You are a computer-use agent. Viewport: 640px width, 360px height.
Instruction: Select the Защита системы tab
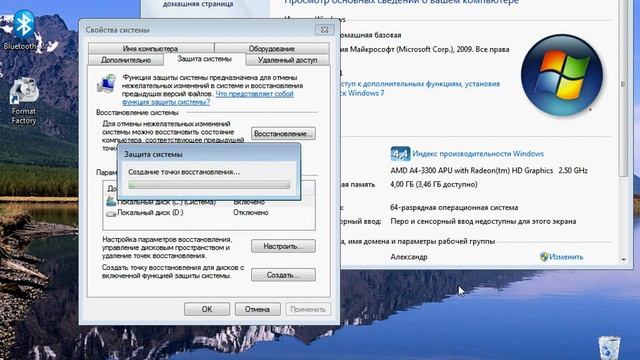coord(204,59)
